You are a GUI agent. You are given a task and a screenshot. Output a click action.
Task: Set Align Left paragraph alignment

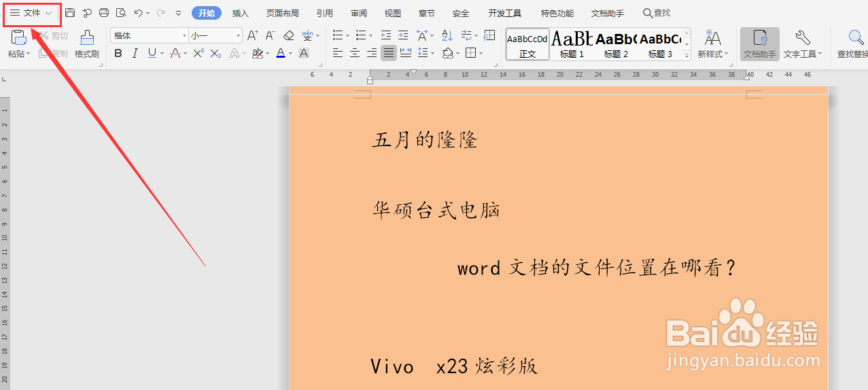(x=338, y=53)
